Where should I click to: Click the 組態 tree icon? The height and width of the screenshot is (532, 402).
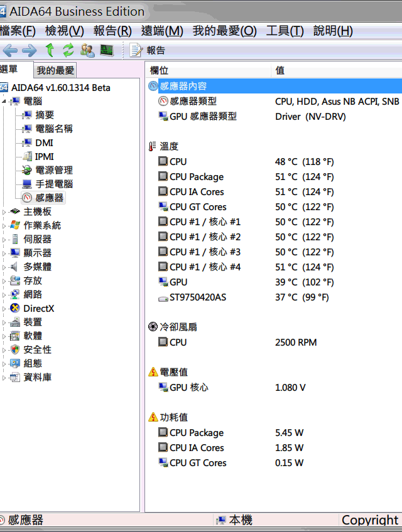[15, 363]
